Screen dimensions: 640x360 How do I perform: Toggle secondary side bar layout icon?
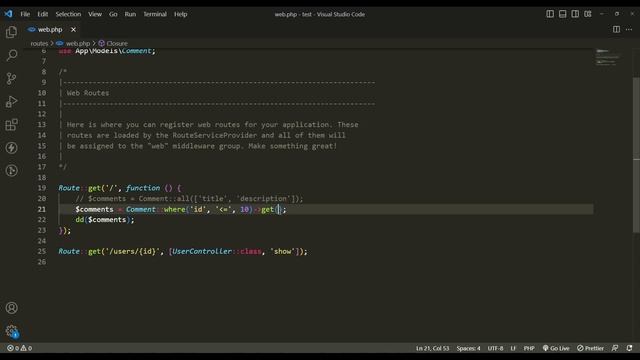coord(575,14)
